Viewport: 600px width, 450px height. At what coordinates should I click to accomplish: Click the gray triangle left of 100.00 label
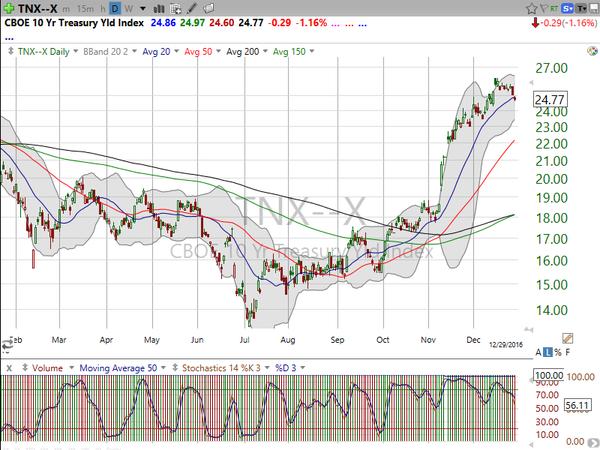click(530, 380)
